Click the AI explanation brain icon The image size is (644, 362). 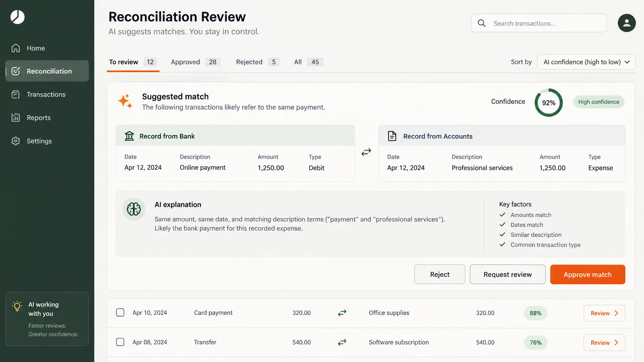(x=134, y=209)
